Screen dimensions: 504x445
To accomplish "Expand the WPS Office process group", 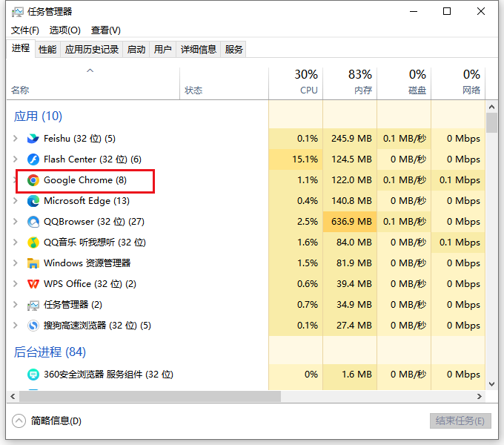I will pyautogui.click(x=15, y=284).
